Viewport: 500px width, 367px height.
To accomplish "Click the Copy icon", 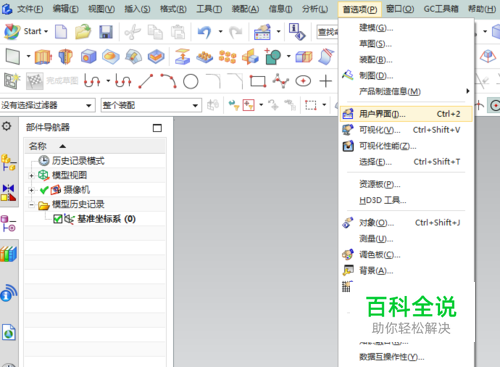I will 155,32.
